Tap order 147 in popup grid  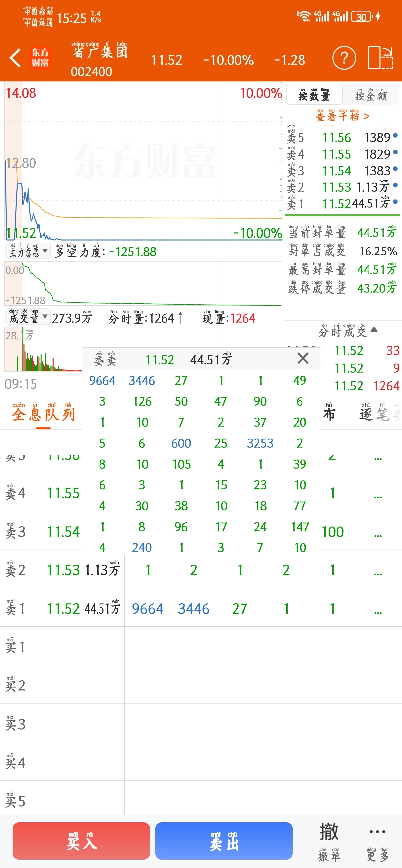tap(300, 527)
